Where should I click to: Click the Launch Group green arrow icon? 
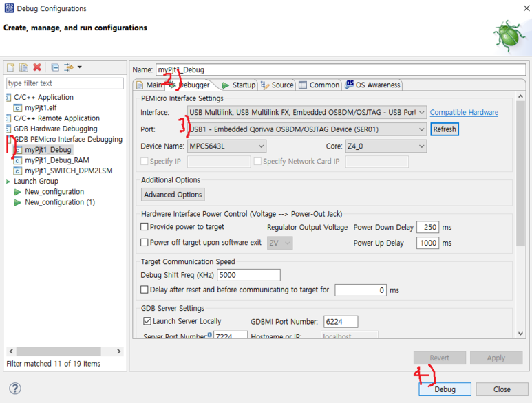pyautogui.click(x=8, y=182)
